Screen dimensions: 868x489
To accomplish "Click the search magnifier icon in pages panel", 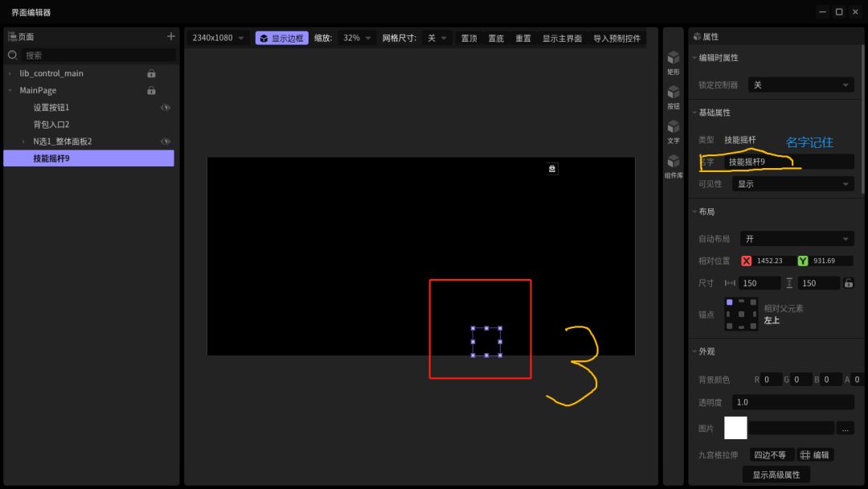I will coord(13,55).
